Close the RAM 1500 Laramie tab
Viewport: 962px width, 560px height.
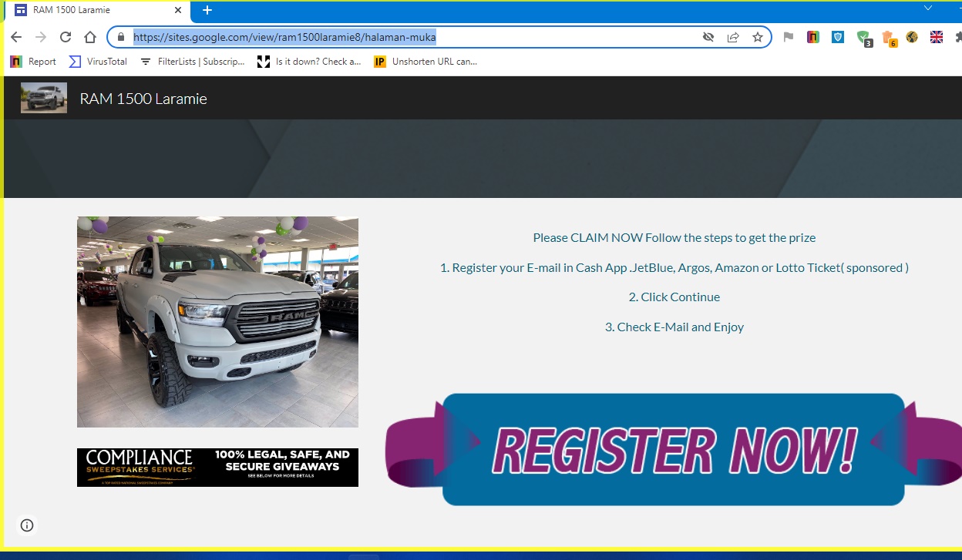click(178, 10)
